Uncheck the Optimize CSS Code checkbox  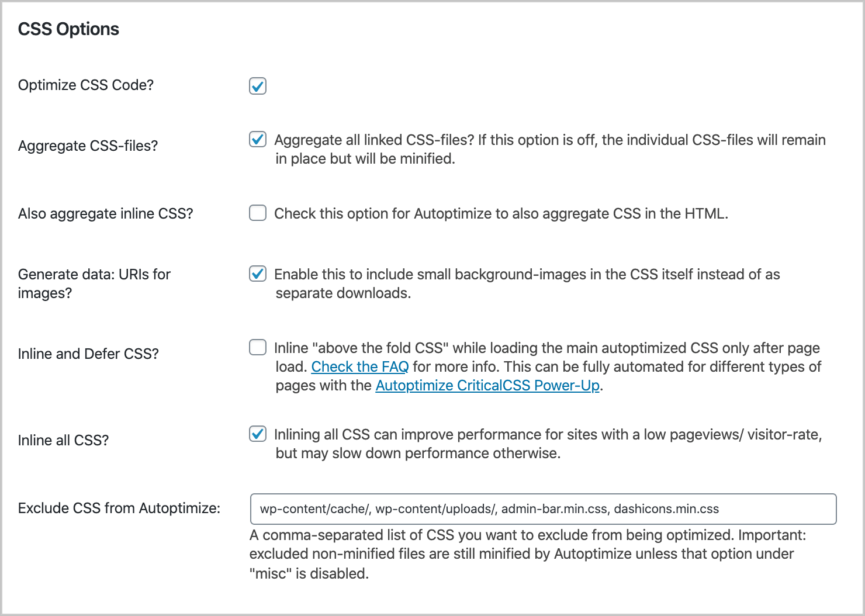(x=257, y=86)
